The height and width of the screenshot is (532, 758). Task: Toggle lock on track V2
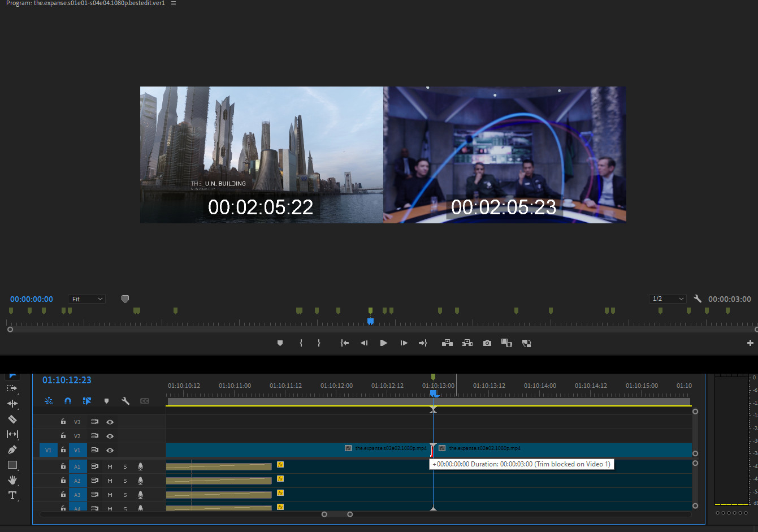(x=63, y=436)
